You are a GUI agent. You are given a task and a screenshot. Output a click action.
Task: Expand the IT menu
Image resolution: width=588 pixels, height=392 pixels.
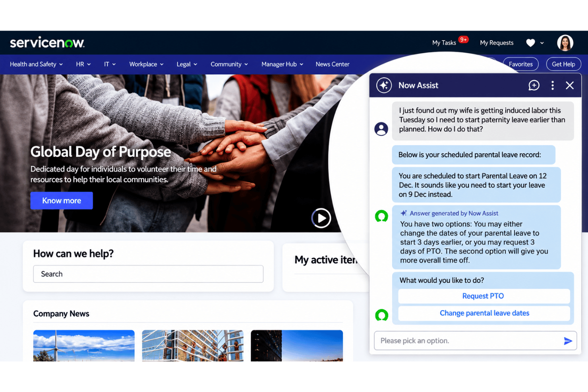(x=110, y=64)
